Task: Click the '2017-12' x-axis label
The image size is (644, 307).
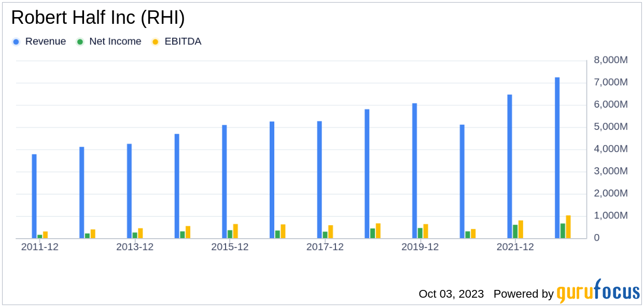Action: [325, 247]
